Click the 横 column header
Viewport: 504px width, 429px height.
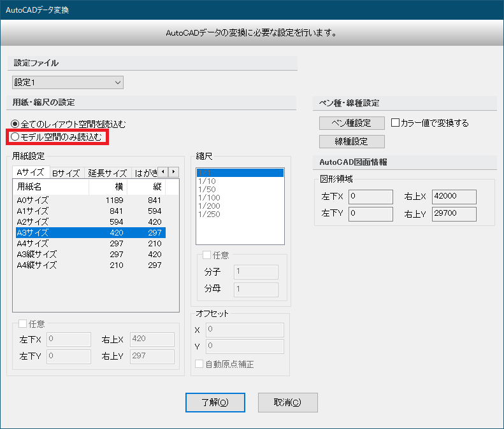(108, 186)
